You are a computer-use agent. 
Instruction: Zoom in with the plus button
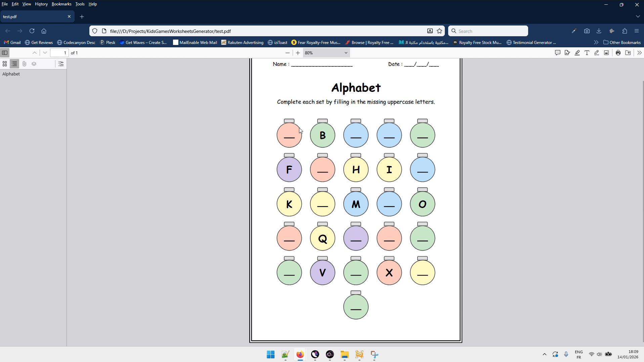(x=298, y=53)
